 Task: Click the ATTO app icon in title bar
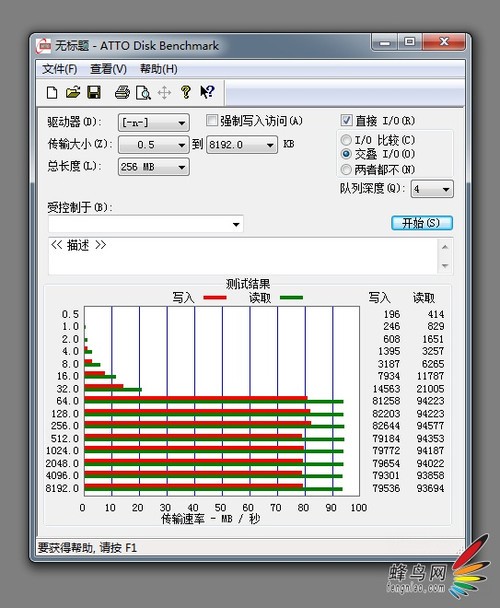(43, 46)
